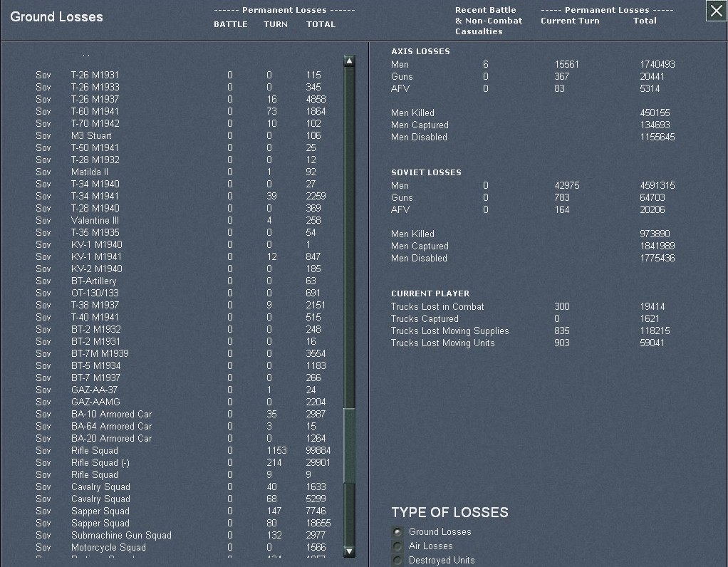The width and height of the screenshot is (728, 567).
Task: Select the M3 Stuart entry
Action: click(x=91, y=135)
